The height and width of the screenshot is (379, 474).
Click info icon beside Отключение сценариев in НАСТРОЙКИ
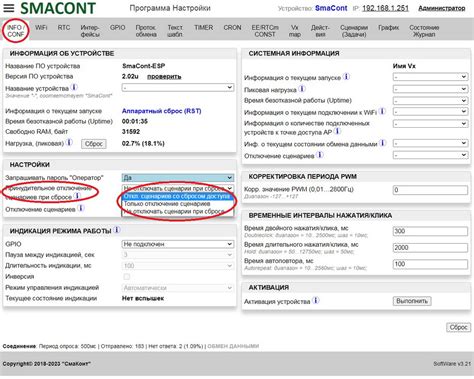pyautogui.click(x=81, y=208)
